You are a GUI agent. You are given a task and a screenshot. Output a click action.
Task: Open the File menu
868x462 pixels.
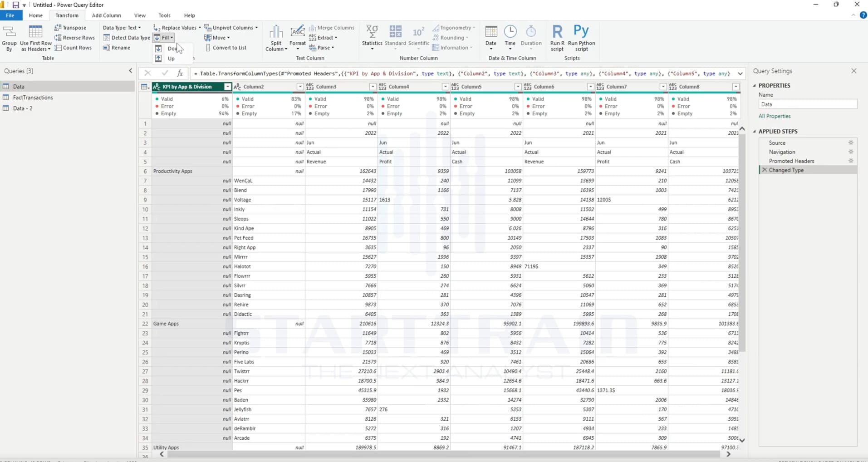click(10, 15)
